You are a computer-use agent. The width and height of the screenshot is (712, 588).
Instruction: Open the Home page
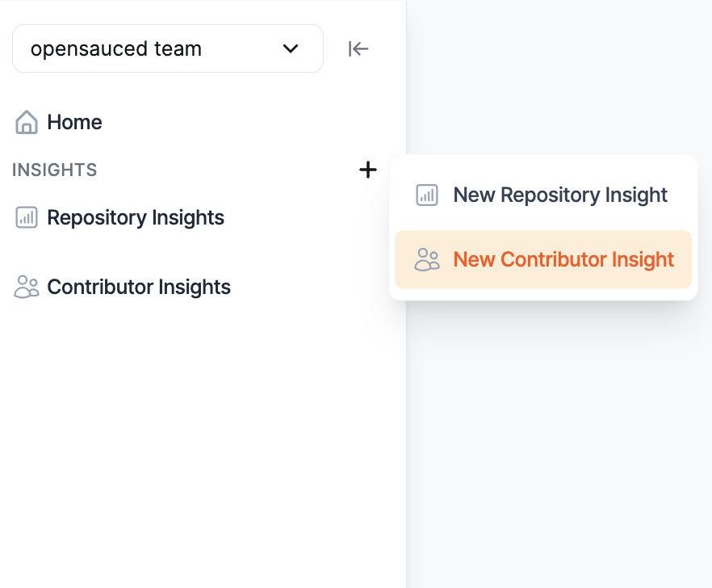coord(74,121)
